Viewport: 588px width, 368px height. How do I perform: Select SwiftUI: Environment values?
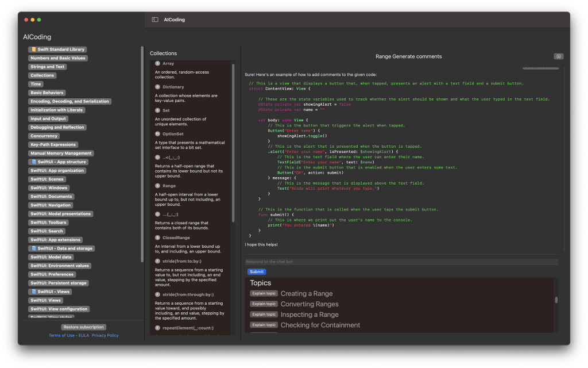(60, 266)
